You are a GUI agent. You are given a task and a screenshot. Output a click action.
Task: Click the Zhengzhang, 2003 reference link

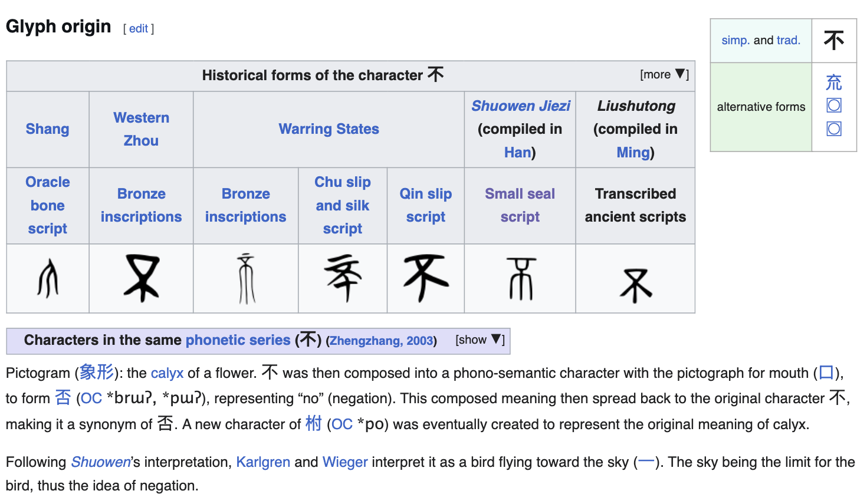[x=381, y=341]
